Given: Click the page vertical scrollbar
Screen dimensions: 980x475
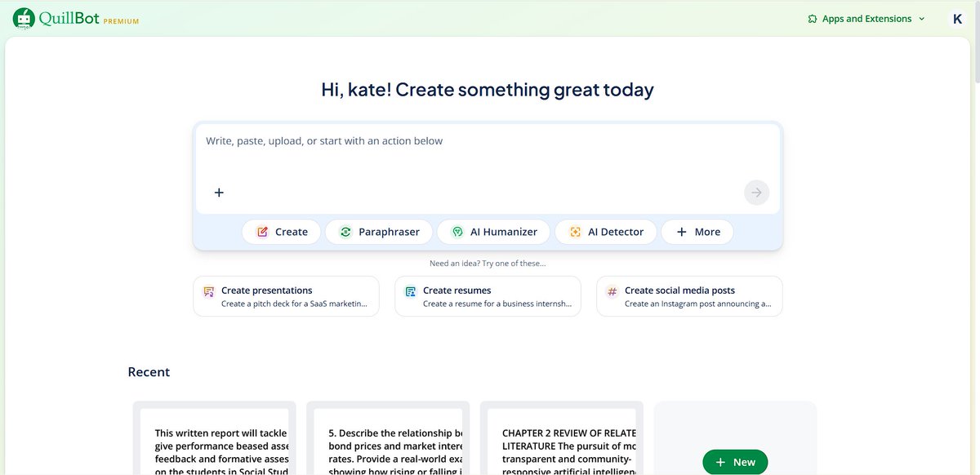Looking at the screenshot, I should coord(976,41).
